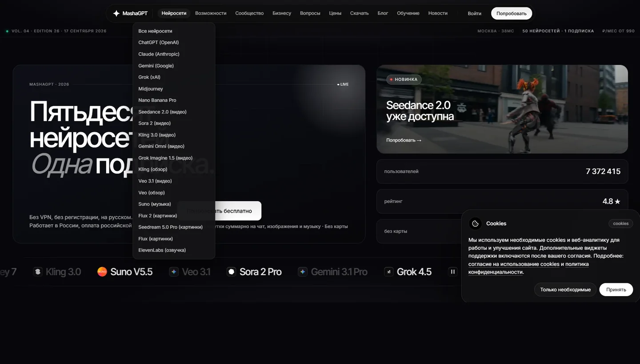The image size is (640, 364).
Task: Click the пользователей 7 372 415 stat
Action: coord(502,171)
